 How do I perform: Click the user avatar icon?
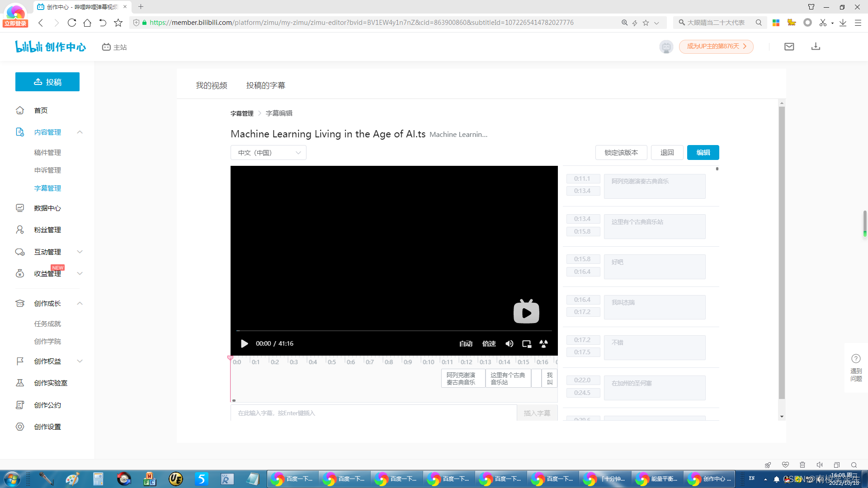click(x=666, y=47)
